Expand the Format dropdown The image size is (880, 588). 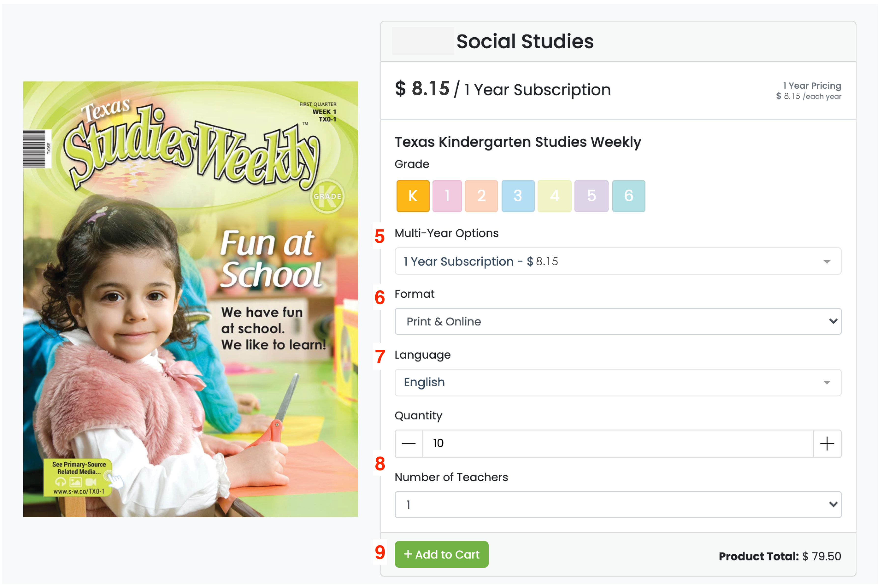click(618, 321)
